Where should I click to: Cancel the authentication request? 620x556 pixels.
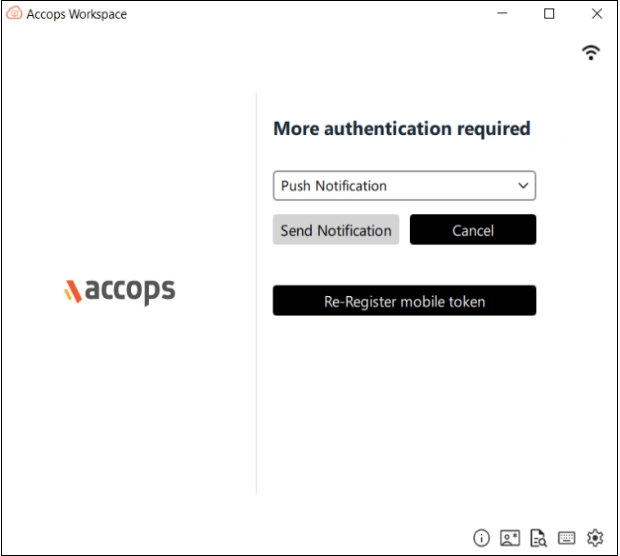(x=473, y=230)
